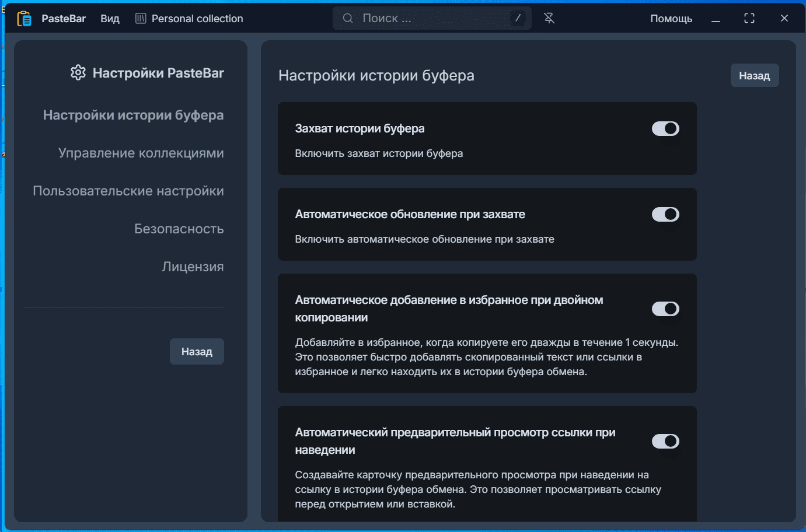The width and height of the screenshot is (806, 532).
Task: Disable auto update on capture toggle
Action: (x=665, y=215)
